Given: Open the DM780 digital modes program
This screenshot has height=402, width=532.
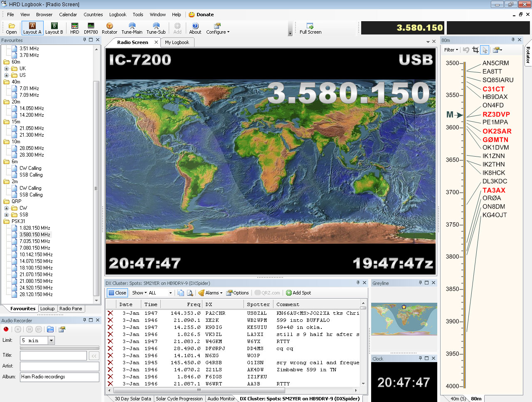Looking at the screenshot, I should point(91,28).
